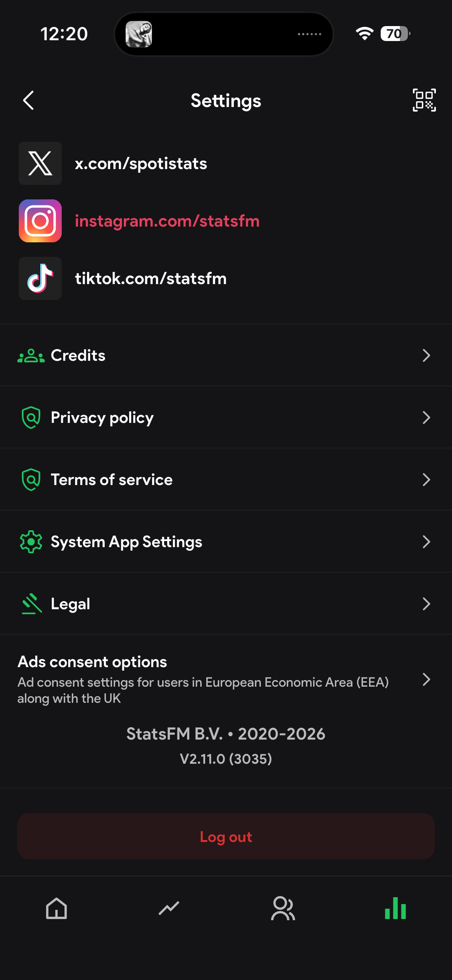Open the x.com/spotistats link
Viewport: 452px width, 980px height.
141,164
